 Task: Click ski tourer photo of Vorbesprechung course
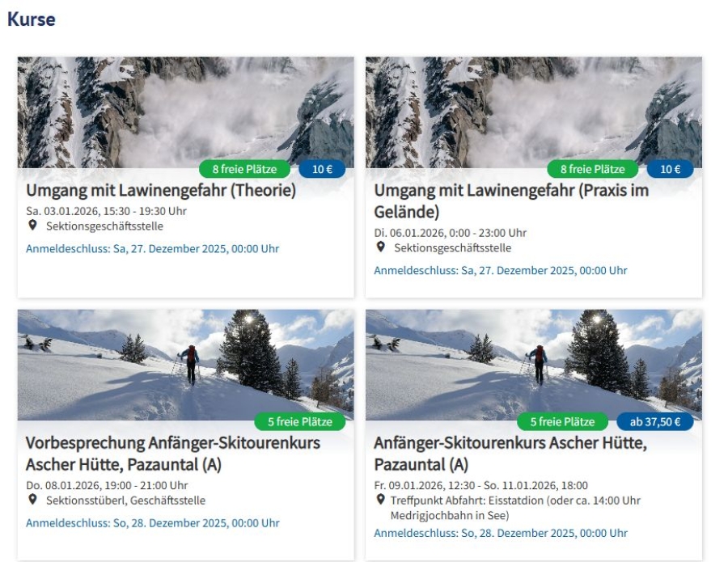[186, 365]
